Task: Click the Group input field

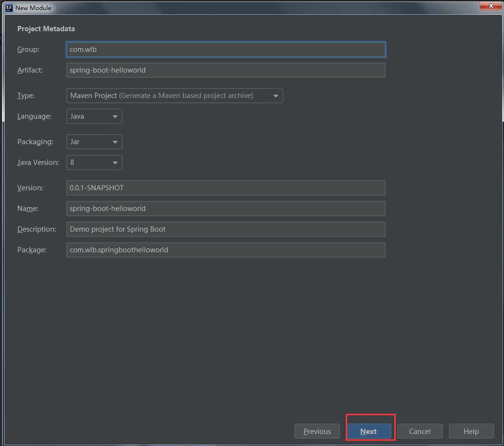Action: tap(226, 50)
